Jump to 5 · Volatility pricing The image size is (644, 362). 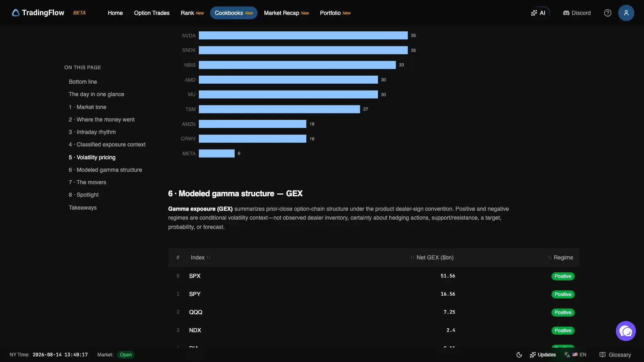tap(92, 157)
